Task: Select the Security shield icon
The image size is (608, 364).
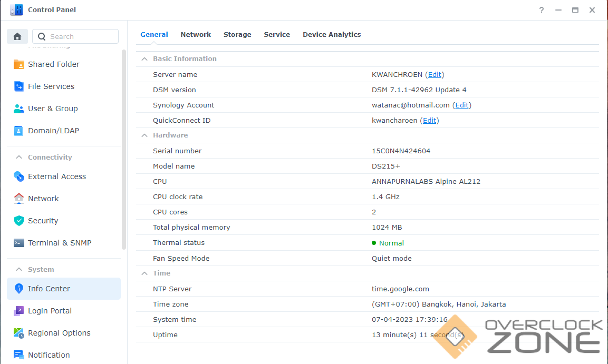Action: [19, 221]
